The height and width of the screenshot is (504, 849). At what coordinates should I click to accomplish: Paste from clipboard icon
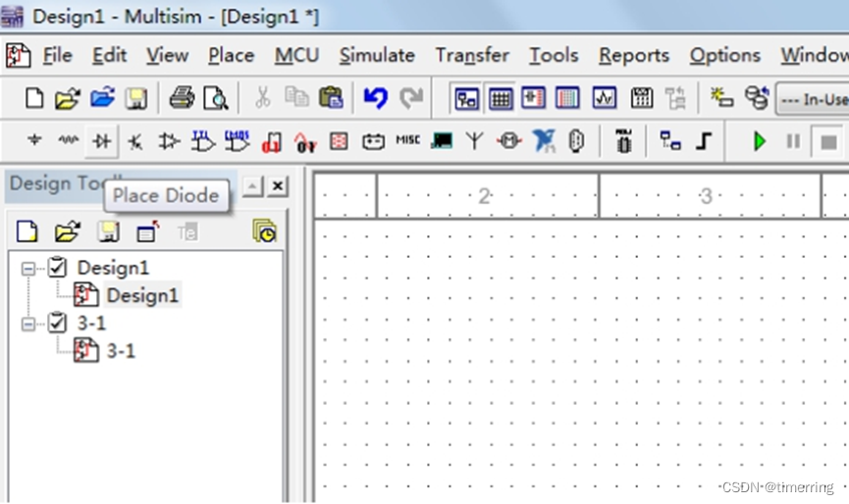coord(331,98)
